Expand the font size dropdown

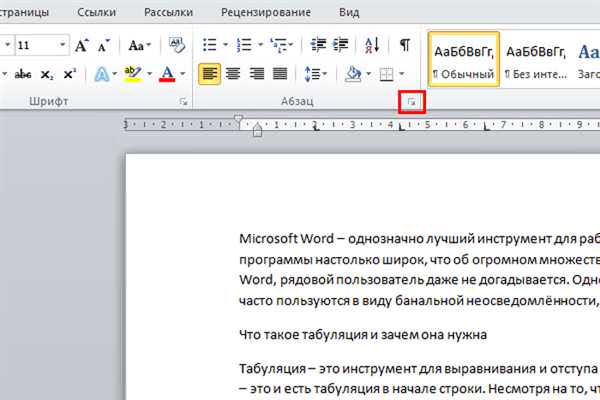[62, 45]
